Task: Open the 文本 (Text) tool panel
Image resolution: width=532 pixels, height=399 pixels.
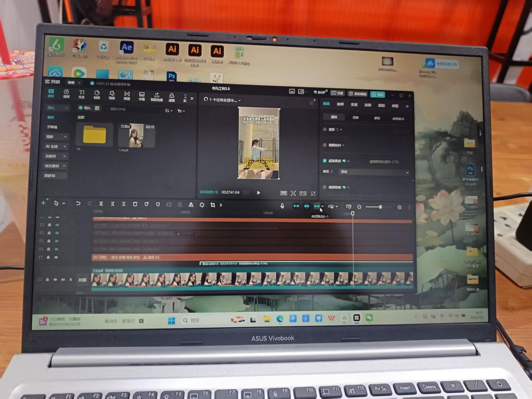Action: tap(82, 94)
